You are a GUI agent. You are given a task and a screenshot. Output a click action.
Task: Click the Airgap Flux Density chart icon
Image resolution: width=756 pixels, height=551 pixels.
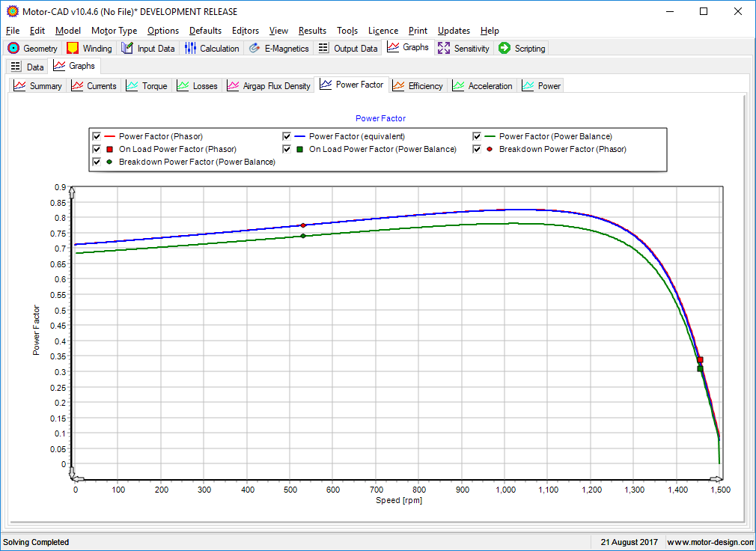tap(233, 86)
